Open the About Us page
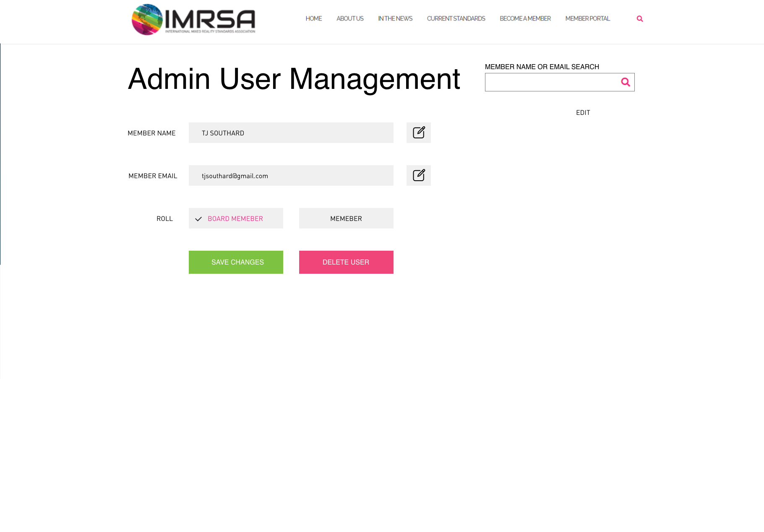This screenshot has width=764, height=532. (349, 19)
